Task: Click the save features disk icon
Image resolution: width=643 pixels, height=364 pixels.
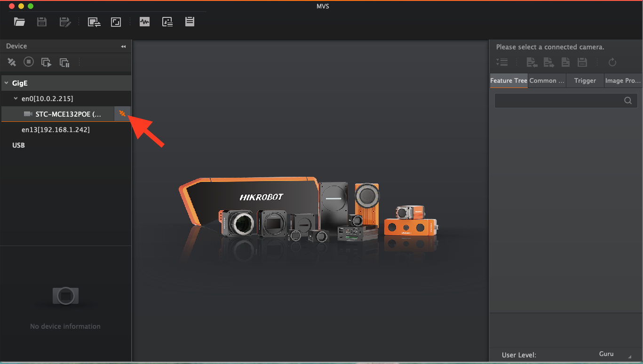Action: pos(582,62)
